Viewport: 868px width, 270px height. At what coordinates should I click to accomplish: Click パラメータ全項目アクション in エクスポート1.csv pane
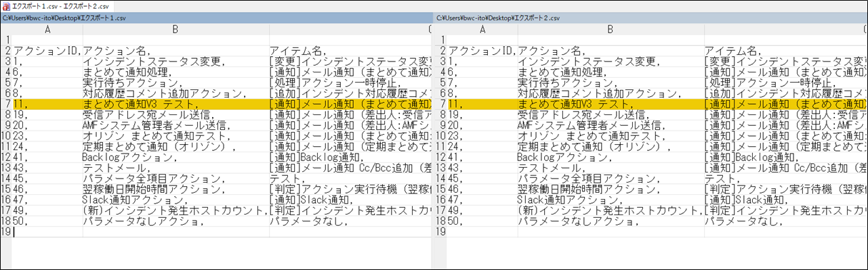pyautogui.click(x=155, y=179)
